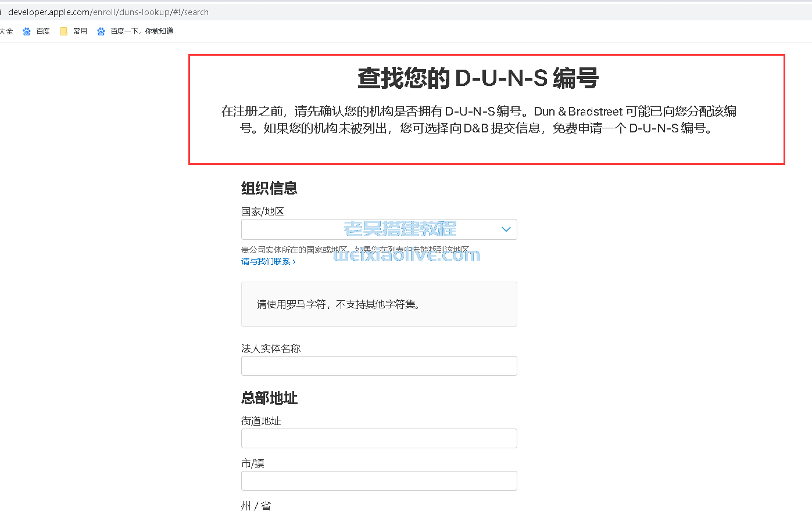Click the Baidu icon beside 百度一下
812x511 pixels.
coord(101,31)
